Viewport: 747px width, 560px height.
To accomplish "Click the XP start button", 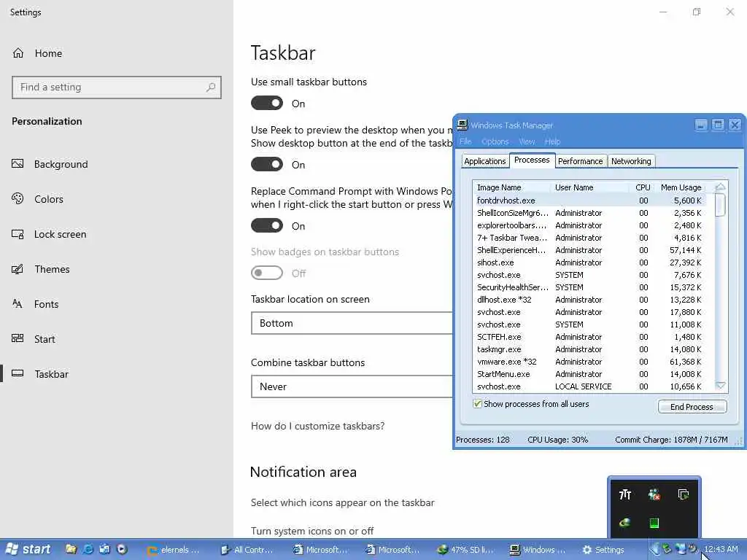I will click(27, 550).
